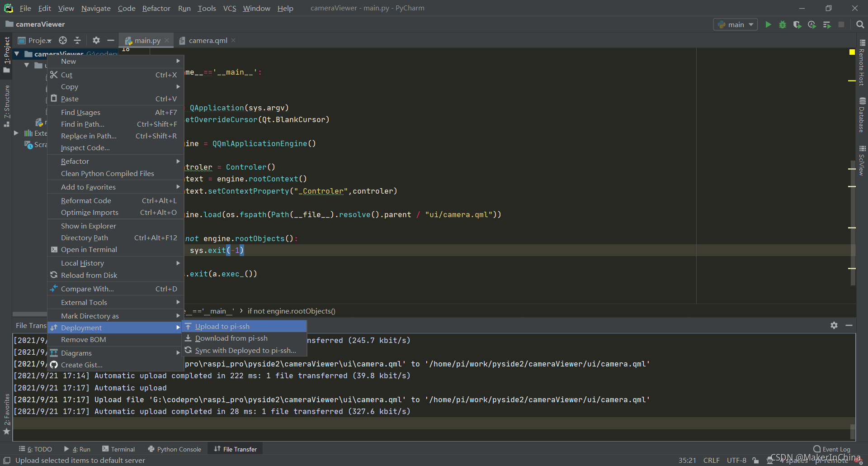Start debugging with the bug icon

(783, 24)
